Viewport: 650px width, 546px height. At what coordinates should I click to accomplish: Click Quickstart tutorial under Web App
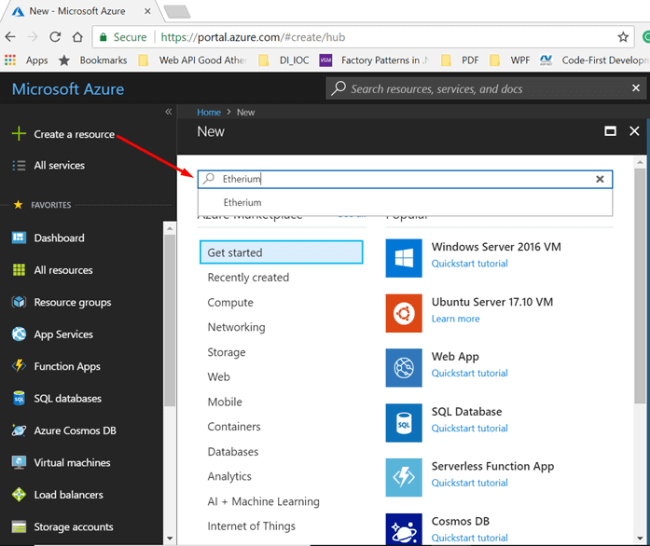click(x=469, y=373)
